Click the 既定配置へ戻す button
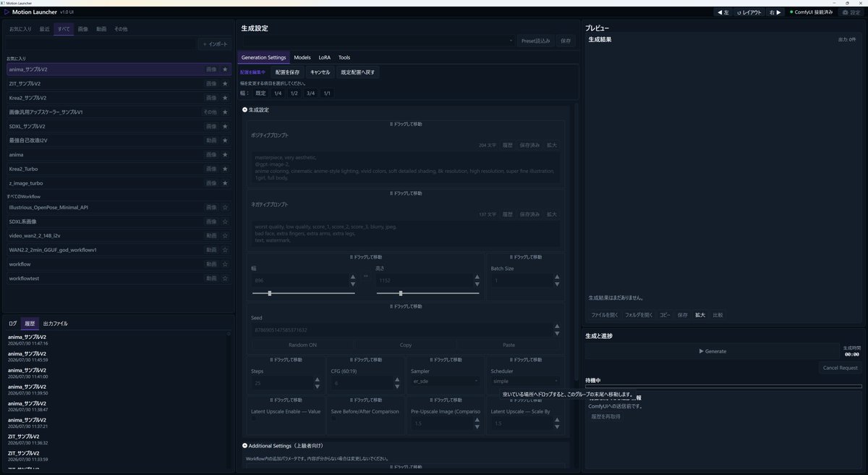The image size is (868, 475). coord(357,72)
